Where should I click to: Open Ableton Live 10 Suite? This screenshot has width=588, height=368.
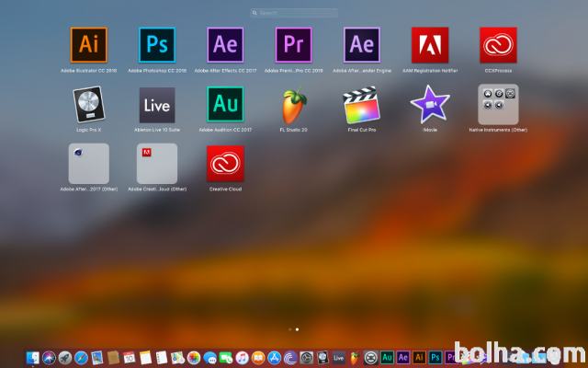click(x=157, y=105)
